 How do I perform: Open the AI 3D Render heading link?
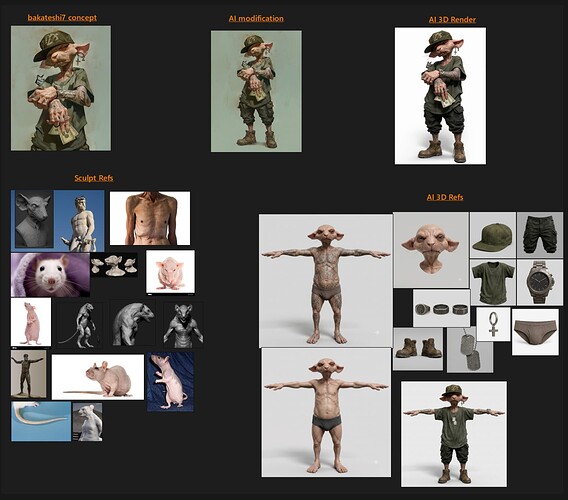452,20
